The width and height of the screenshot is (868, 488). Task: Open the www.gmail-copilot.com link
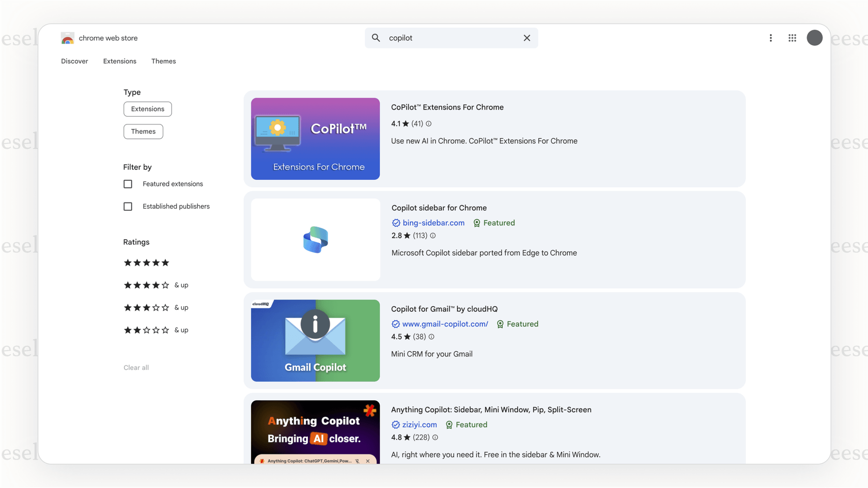click(x=445, y=324)
